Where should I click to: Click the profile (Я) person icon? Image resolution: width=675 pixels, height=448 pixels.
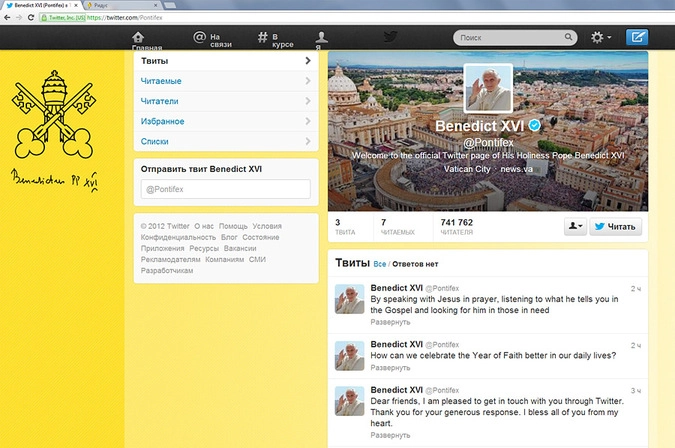click(318, 36)
